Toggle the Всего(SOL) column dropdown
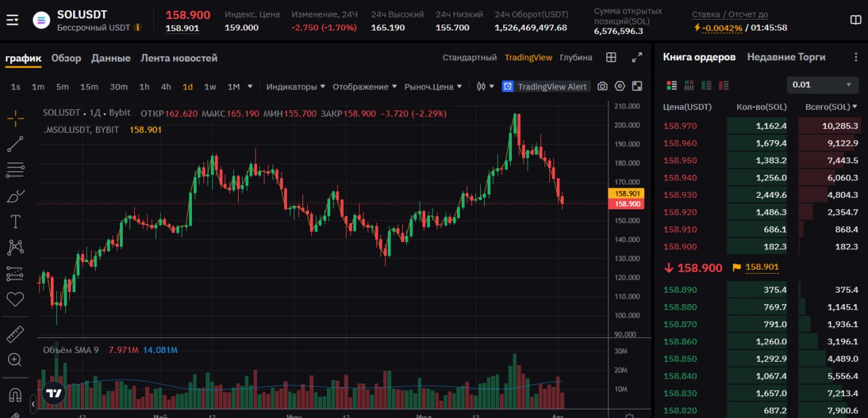 pyautogui.click(x=831, y=107)
